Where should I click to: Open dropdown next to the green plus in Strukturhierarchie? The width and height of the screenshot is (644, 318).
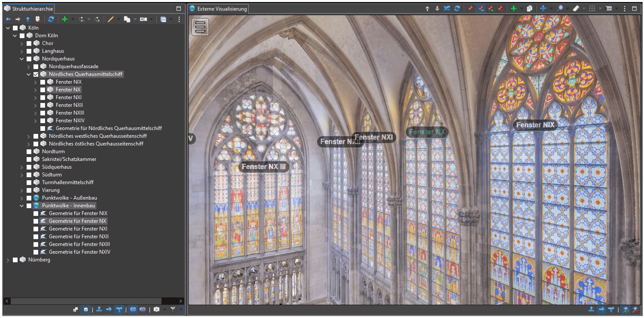[72, 19]
